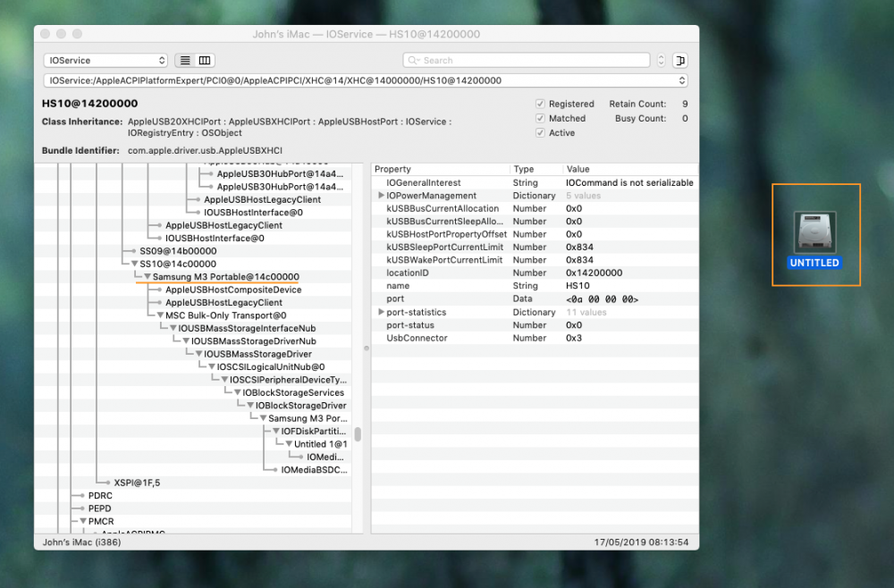
Task: Sort by the Property column header
Action: pos(440,169)
